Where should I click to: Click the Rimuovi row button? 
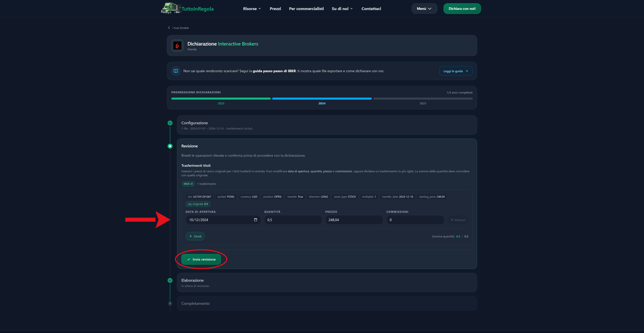[x=458, y=220]
